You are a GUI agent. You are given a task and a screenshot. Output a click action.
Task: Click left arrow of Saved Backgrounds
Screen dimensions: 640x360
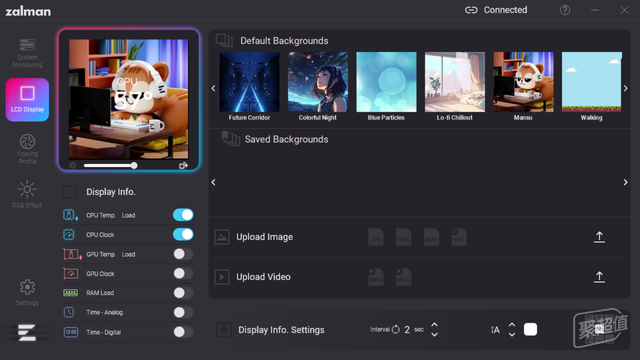[213, 182]
